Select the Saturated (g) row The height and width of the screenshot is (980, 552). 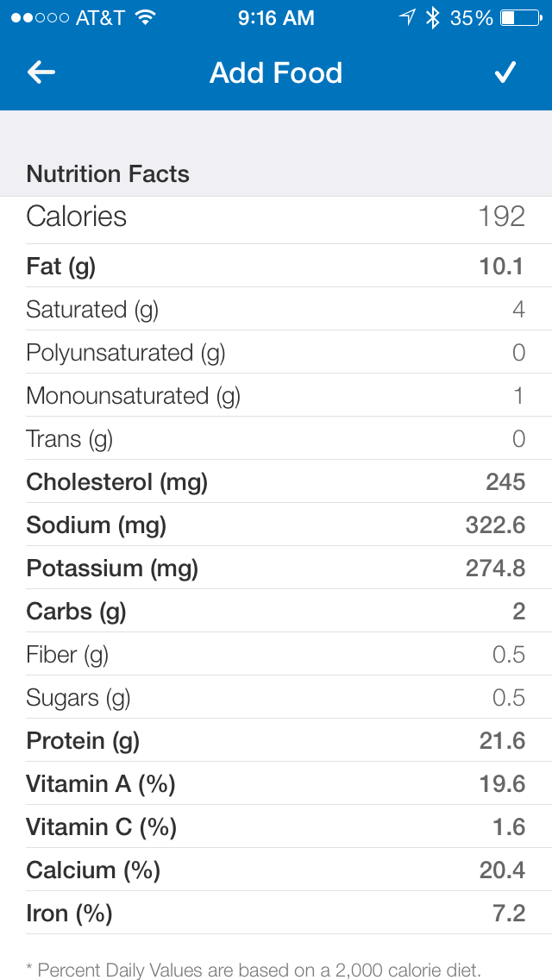click(276, 310)
